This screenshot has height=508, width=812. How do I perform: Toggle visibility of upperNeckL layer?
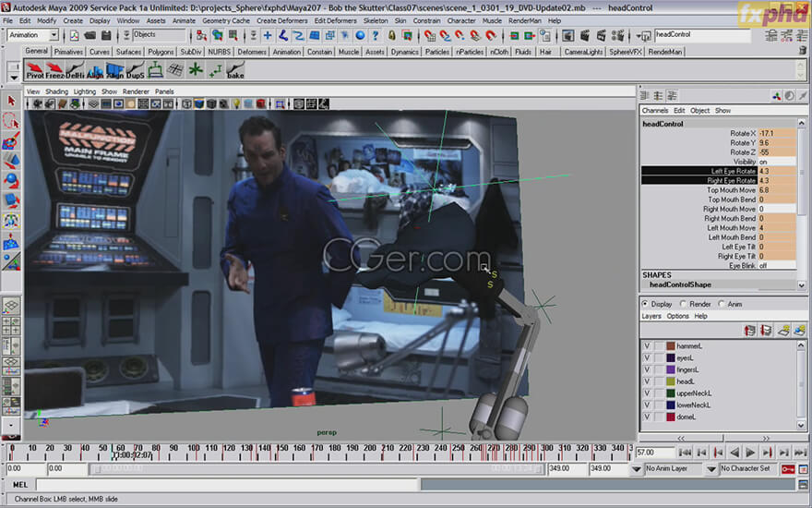point(647,393)
